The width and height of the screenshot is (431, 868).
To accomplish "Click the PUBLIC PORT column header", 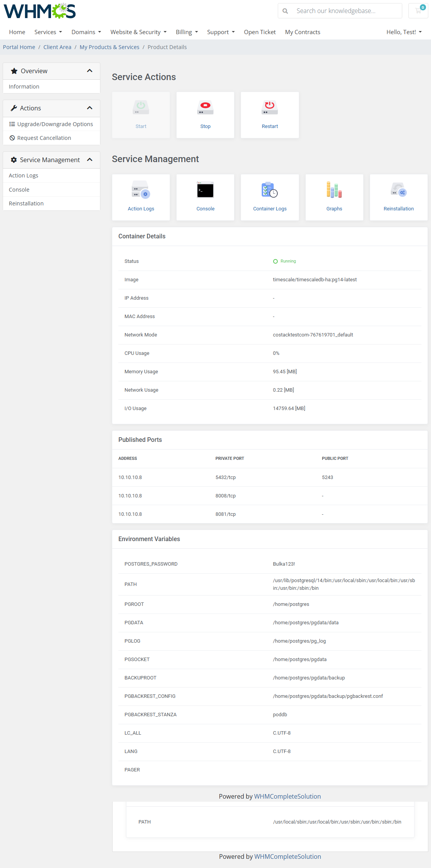I will coord(335,458).
